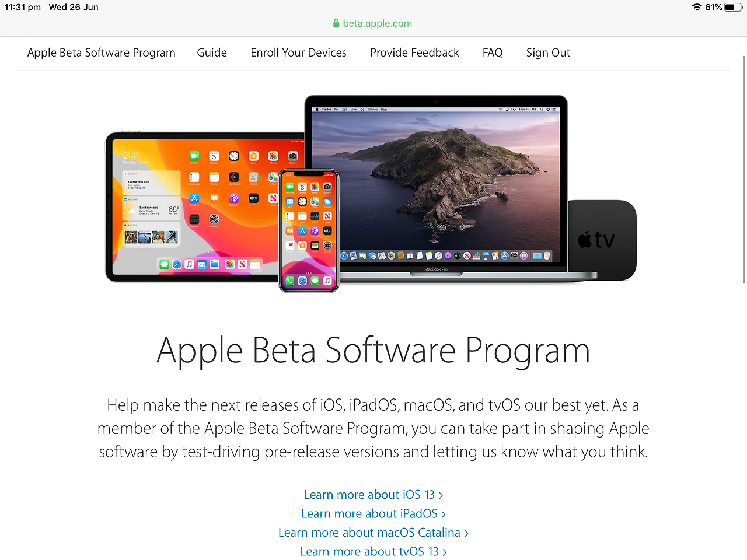Tap the lock icon beside beta.apple.com
The image size is (747, 560).
tap(336, 23)
